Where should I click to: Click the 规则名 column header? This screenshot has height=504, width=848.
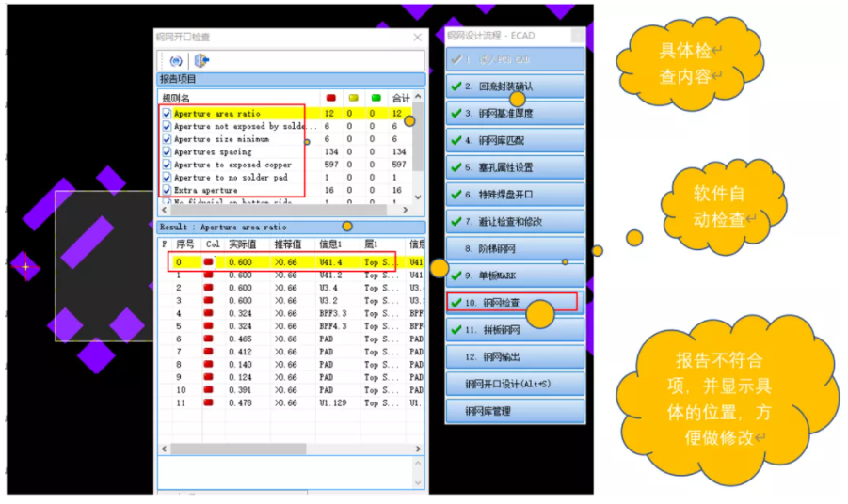tap(176, 99)
